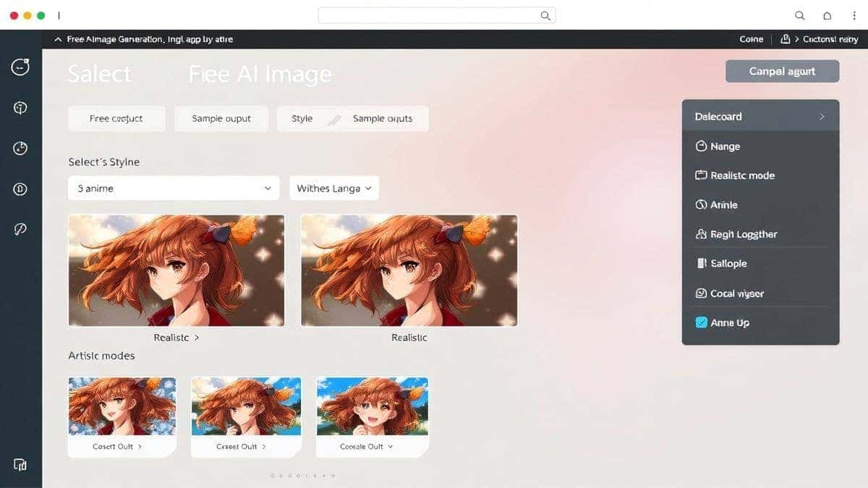
Task: Open the Withes Langa dropdown
Action: click(334, 188)
